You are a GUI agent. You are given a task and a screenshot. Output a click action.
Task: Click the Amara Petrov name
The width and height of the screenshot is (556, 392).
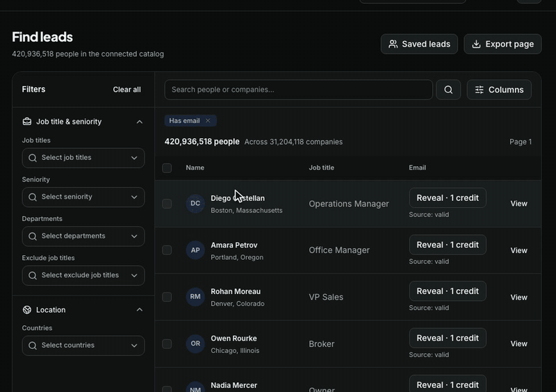[234, 245]
